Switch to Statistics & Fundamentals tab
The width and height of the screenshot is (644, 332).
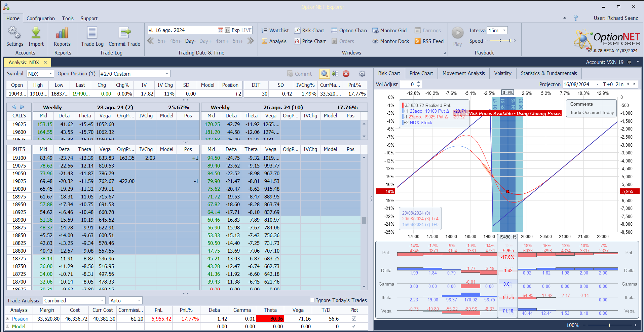548,73
